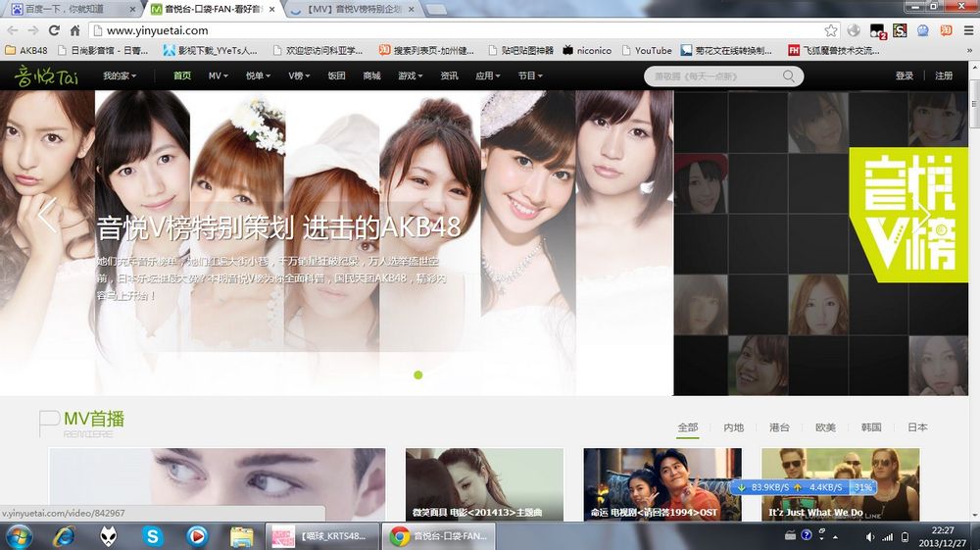Image resolution: width=980 pixels, height=550 pixels.
Task: Filter MV premieres by 日本
Action: 917,427
